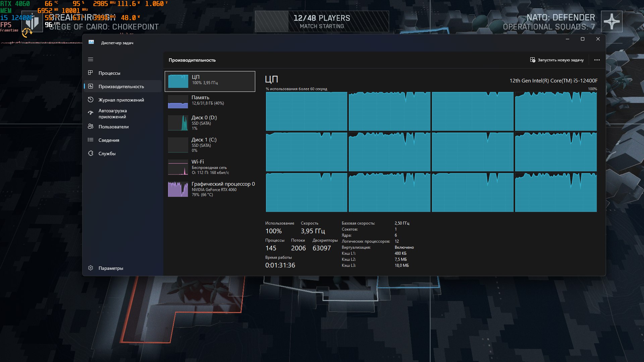Click the Диспетчер задач title bar icon
This screenshot has width=644, height=362.
click(x=91, y=42)
